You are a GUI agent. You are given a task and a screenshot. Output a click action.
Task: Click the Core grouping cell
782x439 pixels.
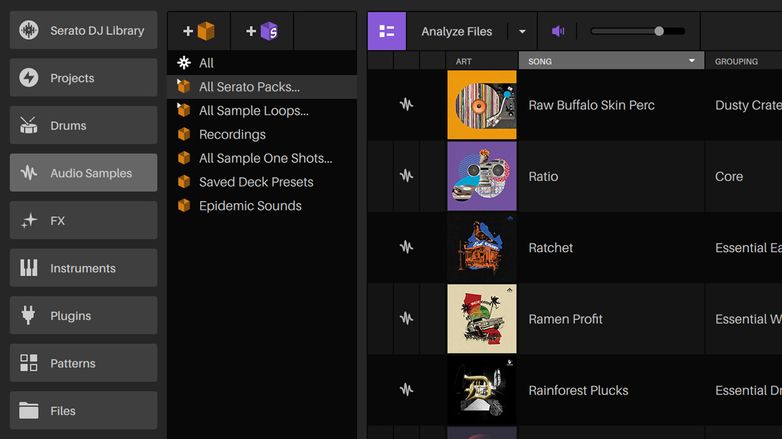tap(744, 176)
